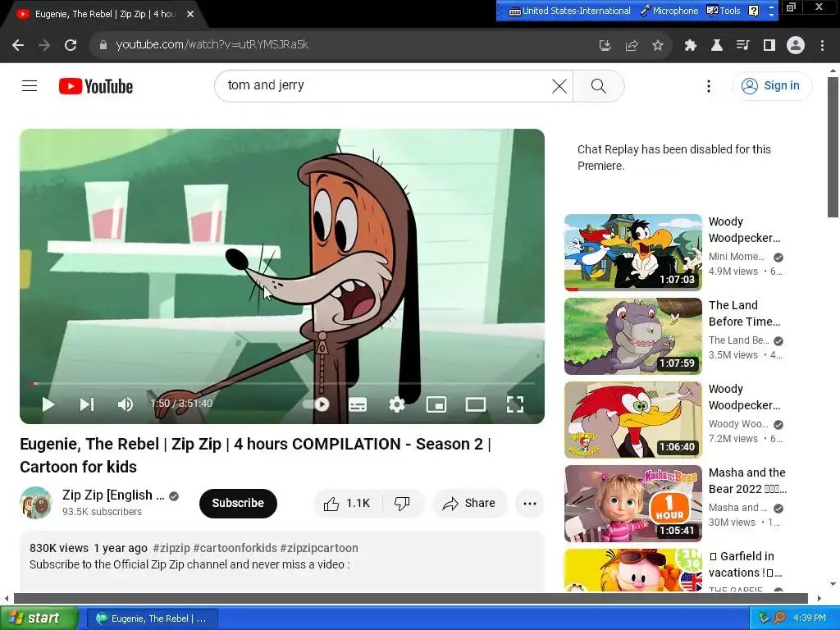Dislike the video
Screen dimensions: 840x630
403,503
